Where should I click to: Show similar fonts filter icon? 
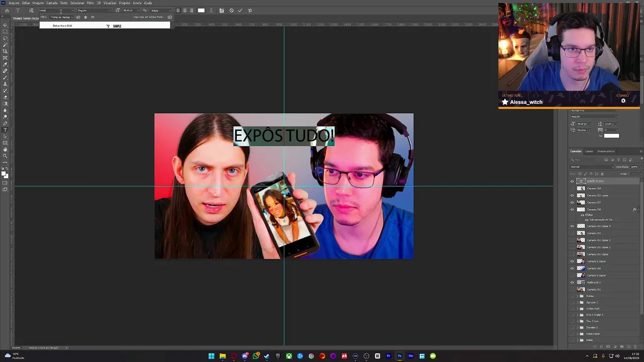(93, 17)
